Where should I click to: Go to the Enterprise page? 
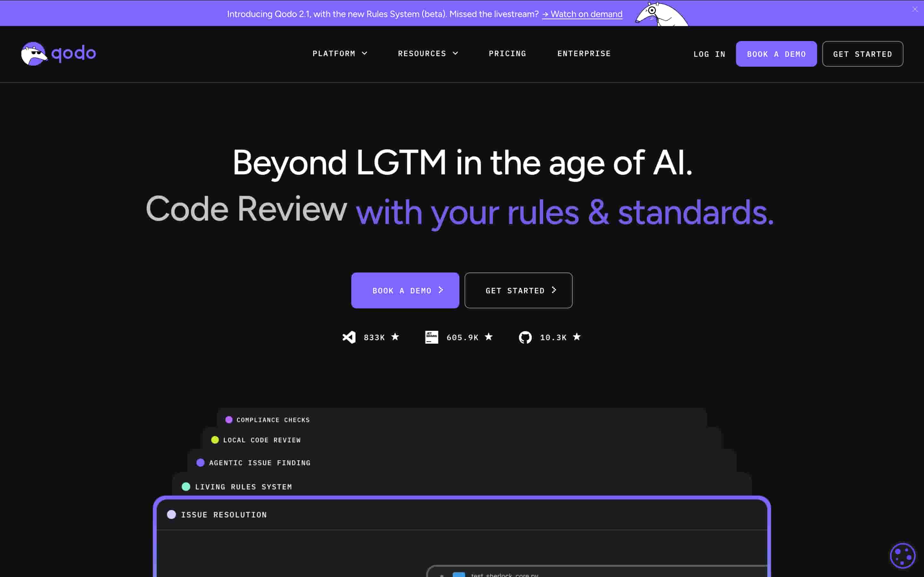(584, 54)
